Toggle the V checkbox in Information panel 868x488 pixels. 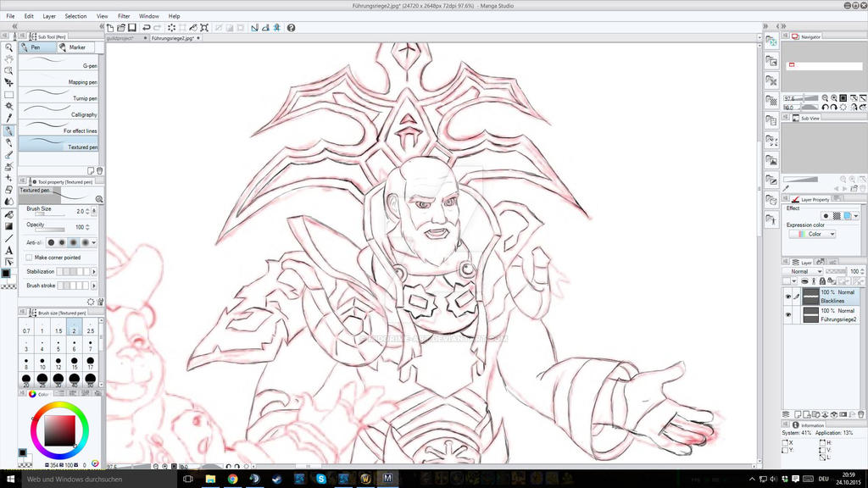822,450
